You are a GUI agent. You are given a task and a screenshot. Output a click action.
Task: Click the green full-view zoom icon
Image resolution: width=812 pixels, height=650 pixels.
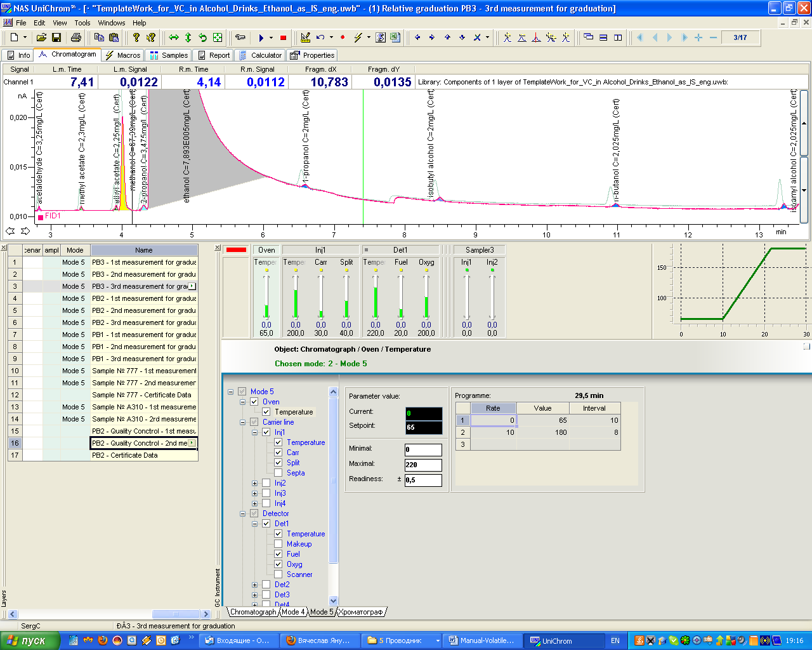click(x=218, y=37)
